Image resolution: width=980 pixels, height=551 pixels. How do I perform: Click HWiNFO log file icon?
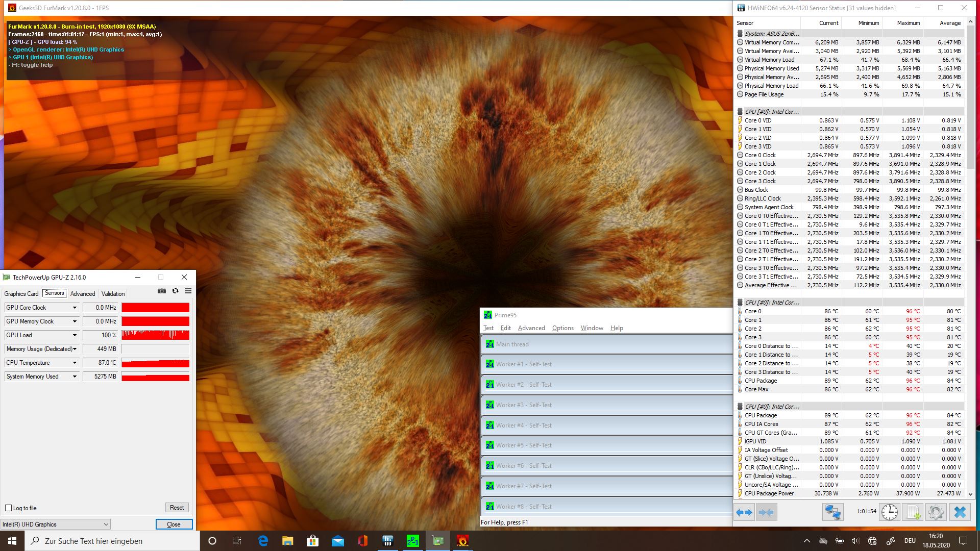coord(913,512)
